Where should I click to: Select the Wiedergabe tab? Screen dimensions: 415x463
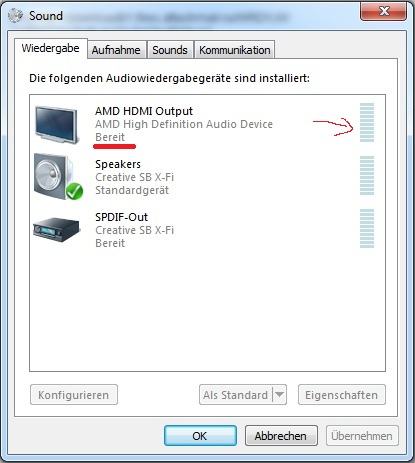[51, 49]
